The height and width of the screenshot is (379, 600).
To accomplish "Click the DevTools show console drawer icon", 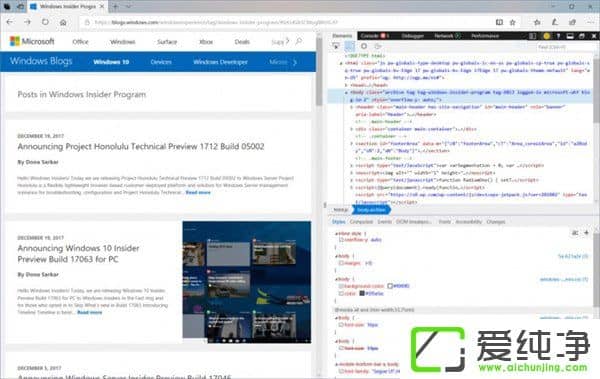I will 570,36.
